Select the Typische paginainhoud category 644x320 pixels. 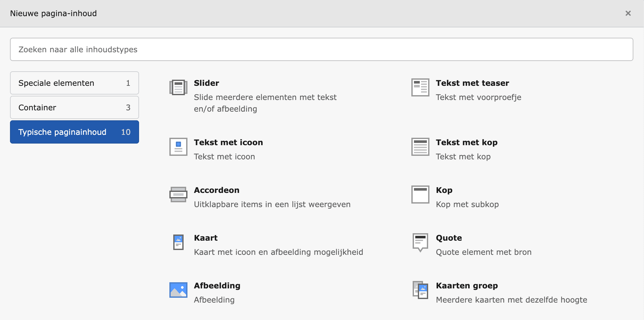point(75,132)
